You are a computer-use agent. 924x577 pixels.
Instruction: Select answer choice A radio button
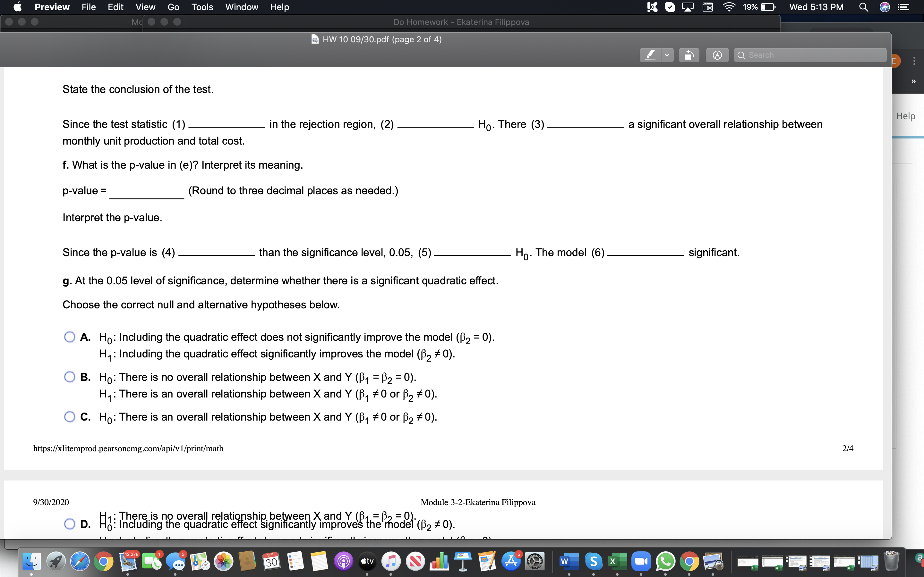[70, 337]
